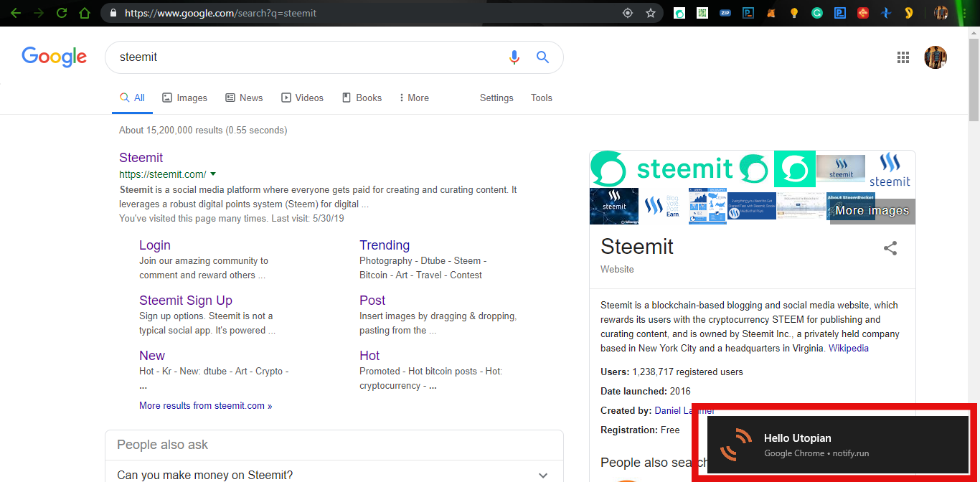Switch to the News tab
Screen dimensions: 980x482
[x=244, y=98]
